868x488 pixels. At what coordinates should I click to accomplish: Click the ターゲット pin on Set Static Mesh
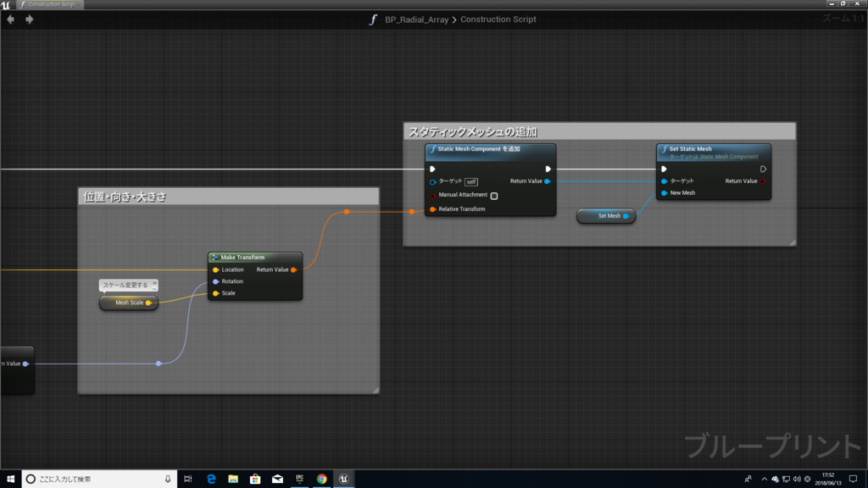pyautogui.click(x=664, y=181)
